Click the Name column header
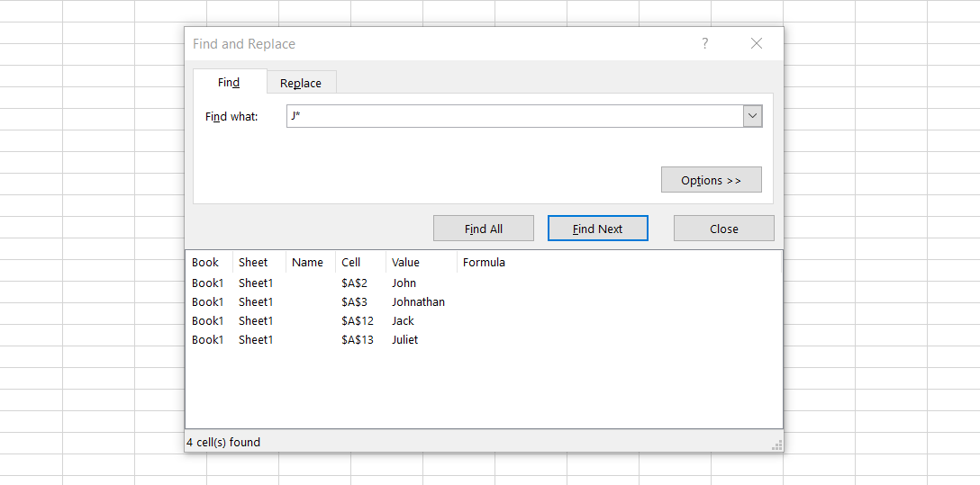 [x=307, y=263]
